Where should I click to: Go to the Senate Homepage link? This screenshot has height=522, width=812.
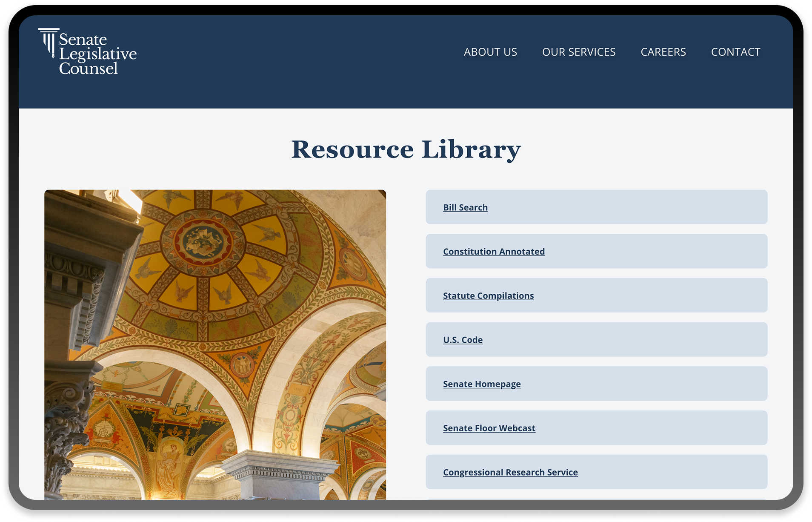tap(482, 384)
